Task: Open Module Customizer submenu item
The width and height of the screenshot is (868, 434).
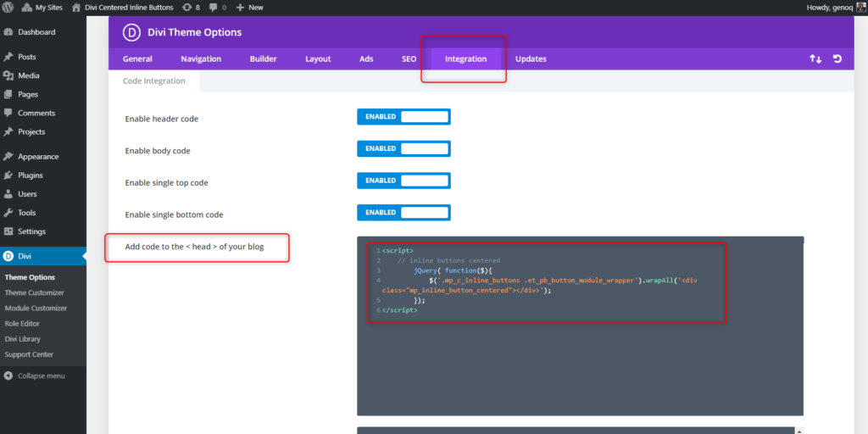Action: click(36, 309)
